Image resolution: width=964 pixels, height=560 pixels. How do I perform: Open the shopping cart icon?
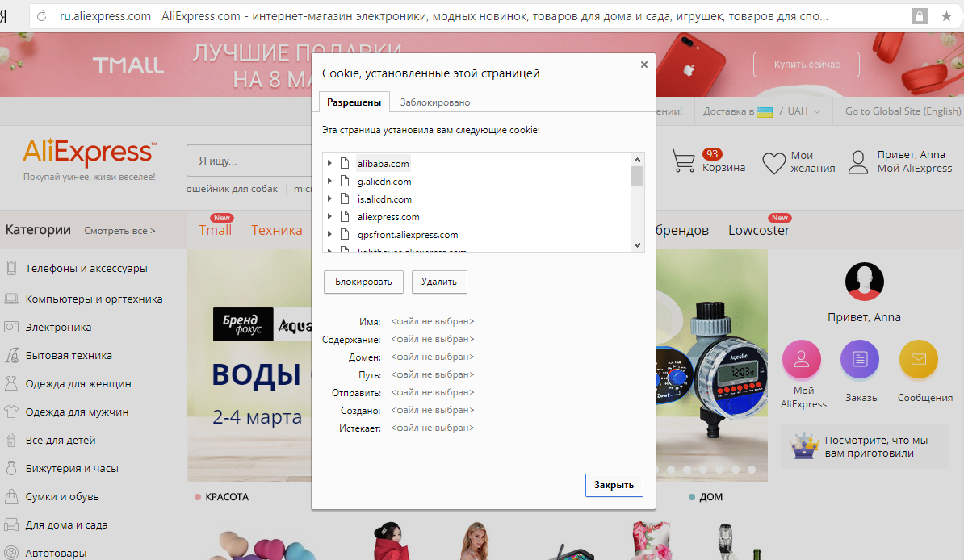pyautogui.click(x=684, y=161)
